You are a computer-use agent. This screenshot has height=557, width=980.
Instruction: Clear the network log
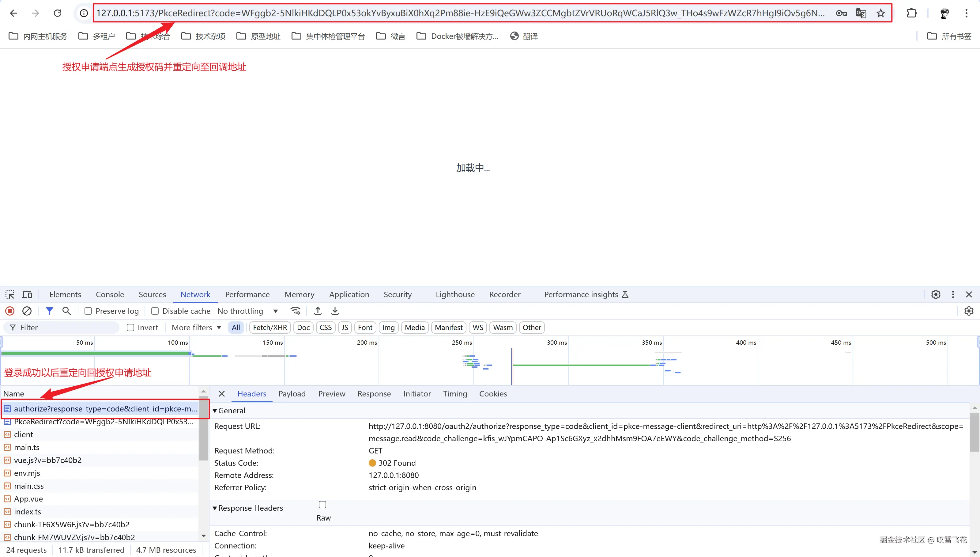[x=27, y=311]
